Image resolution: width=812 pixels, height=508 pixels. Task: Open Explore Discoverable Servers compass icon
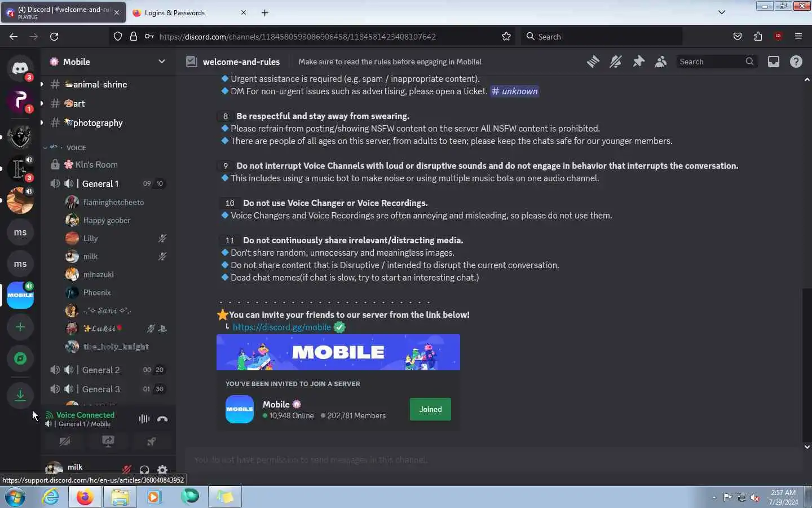20,358
